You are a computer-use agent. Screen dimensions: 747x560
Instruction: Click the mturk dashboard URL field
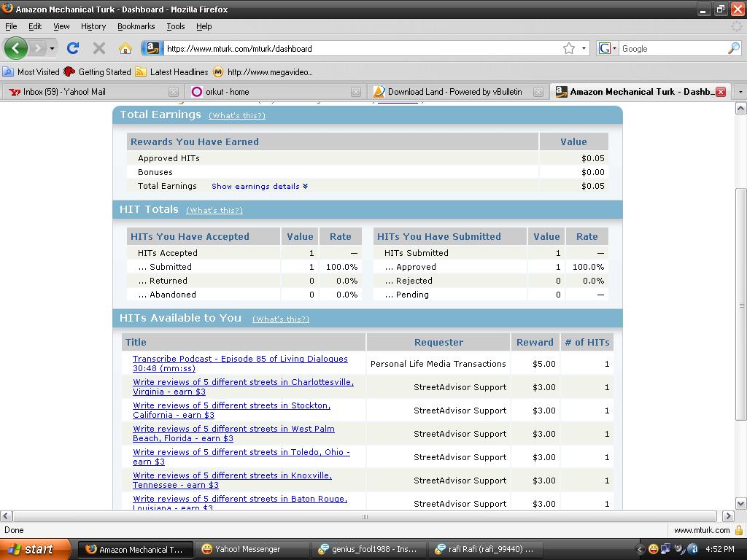point(362,49)
